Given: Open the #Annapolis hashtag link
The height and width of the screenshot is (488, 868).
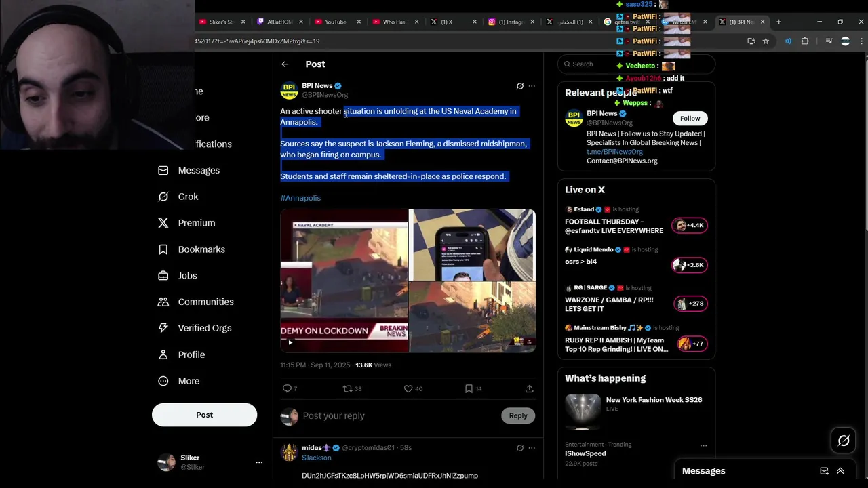Looking at the screenshot, I should [x=300, y=198].
